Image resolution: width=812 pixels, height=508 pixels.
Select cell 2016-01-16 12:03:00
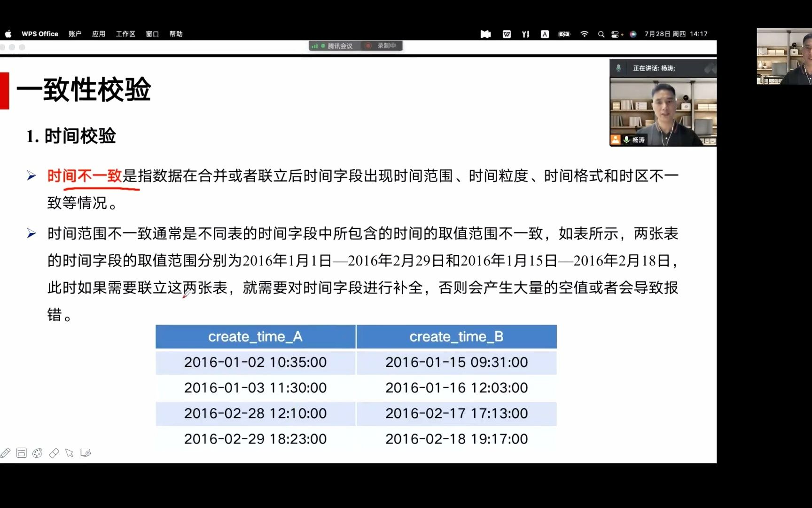pos(456,388)
